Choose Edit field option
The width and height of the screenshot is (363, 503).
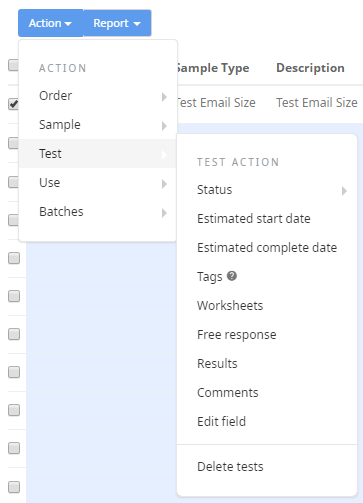[267, 422]
